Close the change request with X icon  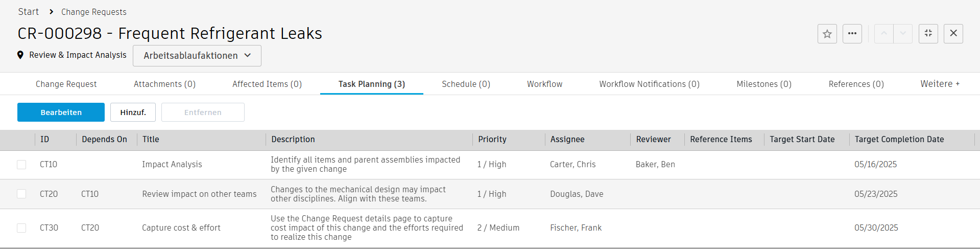[x=953, y=34]
